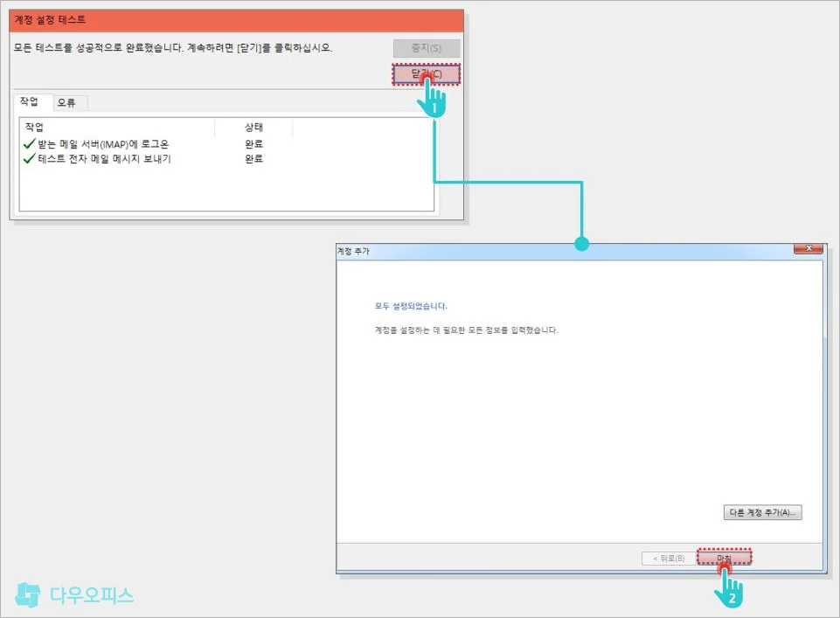
Task: Click the 완료 status of the test email row
Action: [x=254, y=158]
